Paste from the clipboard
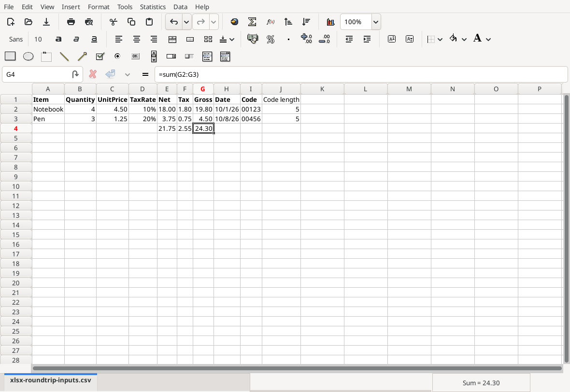The width and height of the screenshot is (570, 392). pyautogui.click(x=149, y=22)
